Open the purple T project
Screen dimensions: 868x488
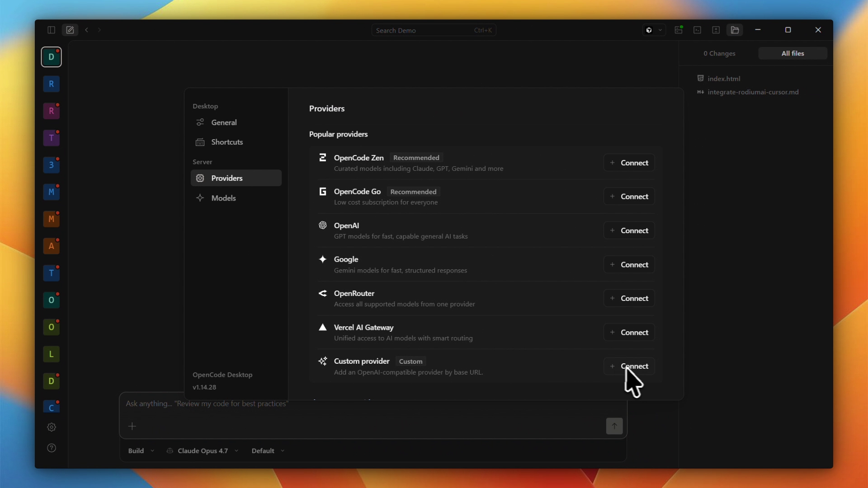pos(51,138)
